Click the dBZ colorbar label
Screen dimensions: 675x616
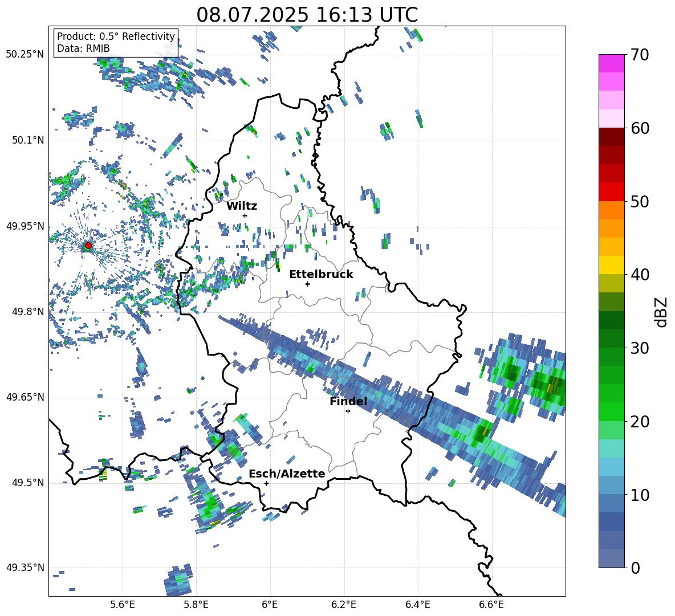662,312
